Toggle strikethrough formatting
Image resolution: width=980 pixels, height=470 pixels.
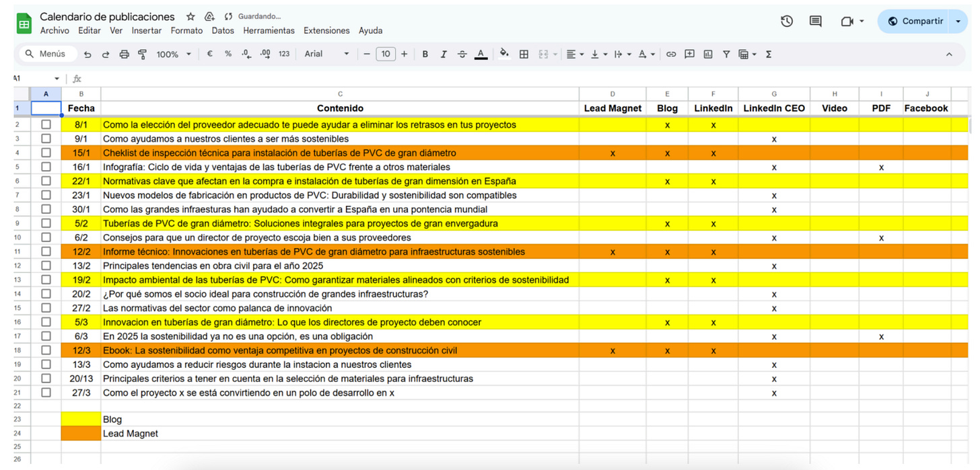point(462,54)
